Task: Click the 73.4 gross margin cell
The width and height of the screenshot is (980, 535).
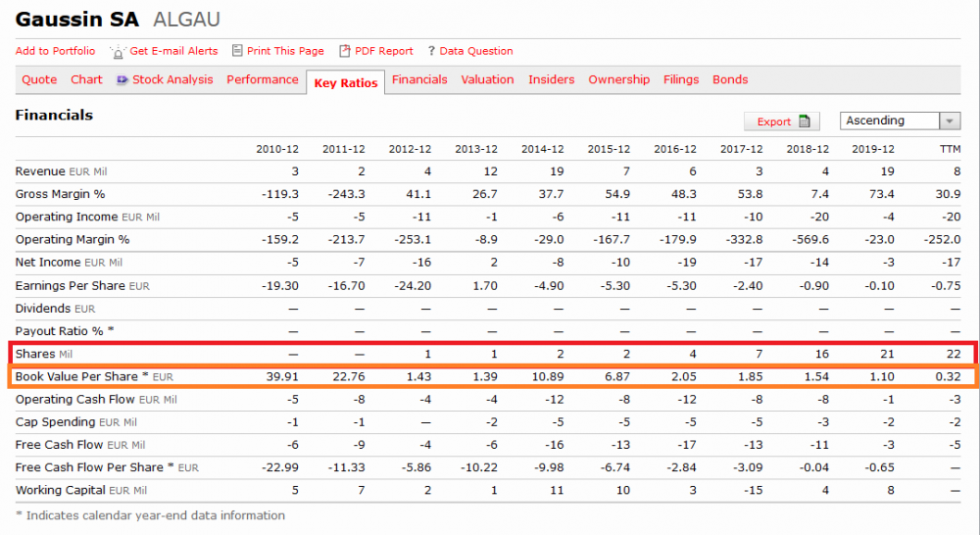Action: pos(881,194)
